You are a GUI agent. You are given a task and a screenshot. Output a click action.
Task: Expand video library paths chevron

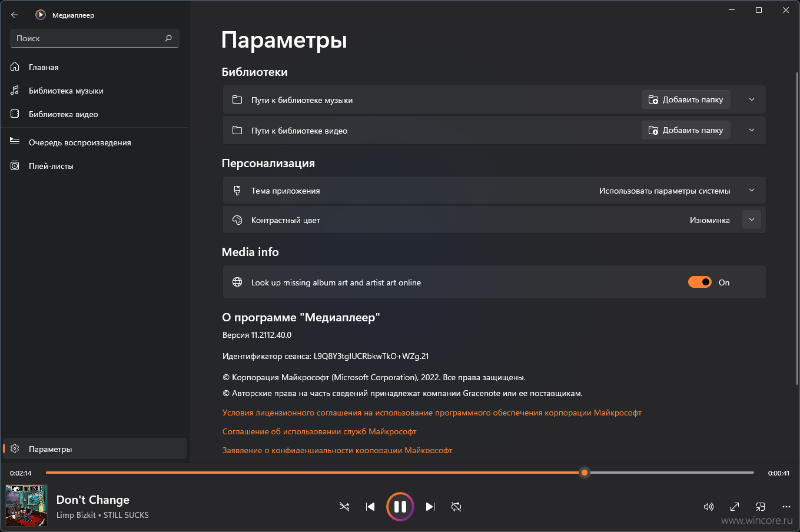click(752, 130)
